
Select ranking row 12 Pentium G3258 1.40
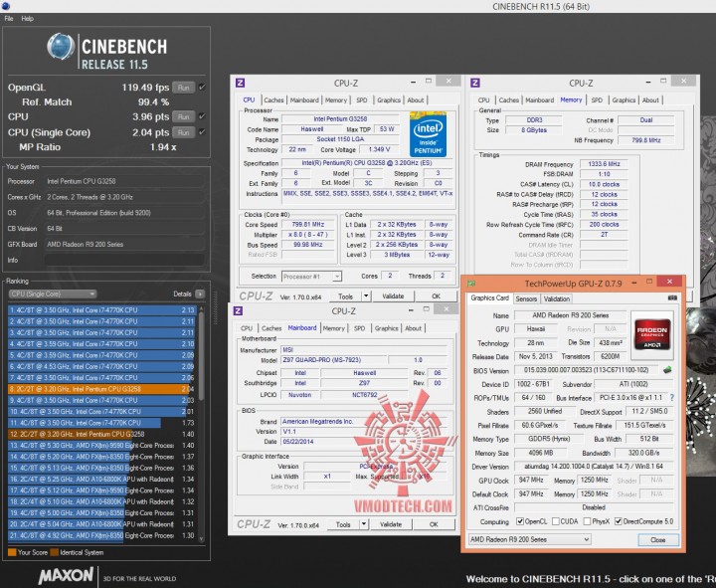(x=101, y=434)
